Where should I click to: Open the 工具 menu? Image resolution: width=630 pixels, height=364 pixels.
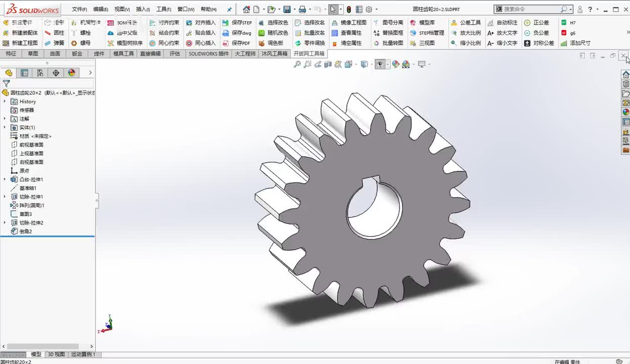[x=164, y=9]
